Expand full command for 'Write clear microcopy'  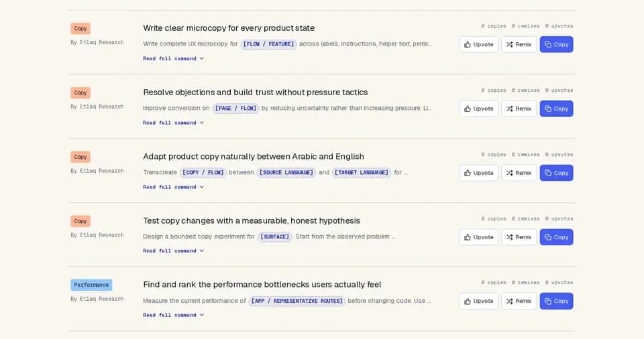[x=173, y=59]
